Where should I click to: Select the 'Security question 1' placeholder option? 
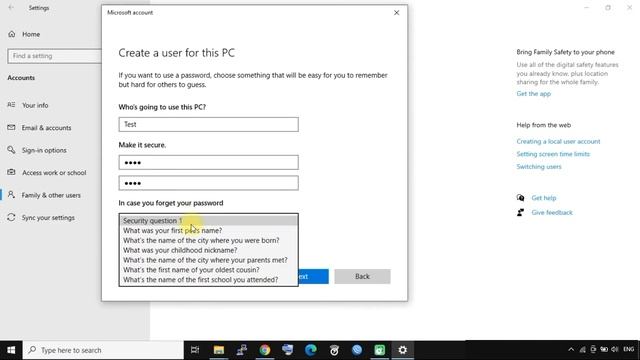point(209,220)
